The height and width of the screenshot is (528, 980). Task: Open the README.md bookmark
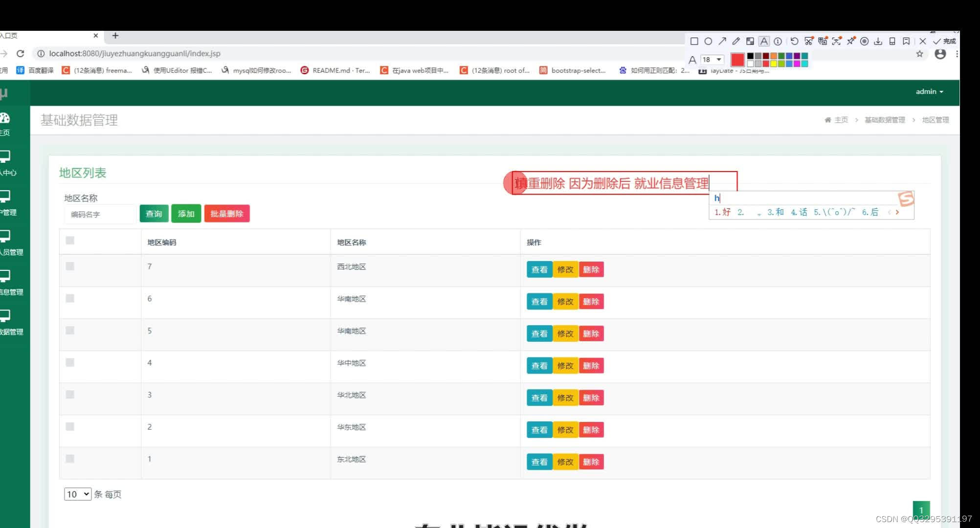pos(335,70)
